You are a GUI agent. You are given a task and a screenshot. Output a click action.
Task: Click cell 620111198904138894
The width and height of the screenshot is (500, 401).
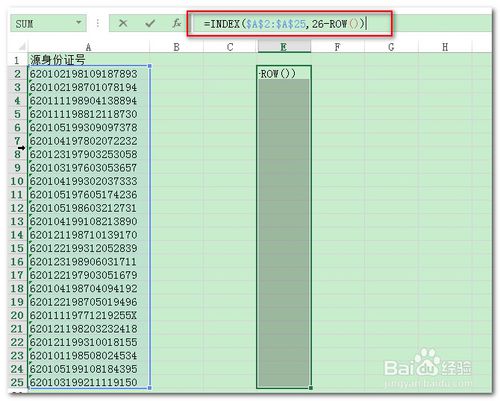coord(89,100)
